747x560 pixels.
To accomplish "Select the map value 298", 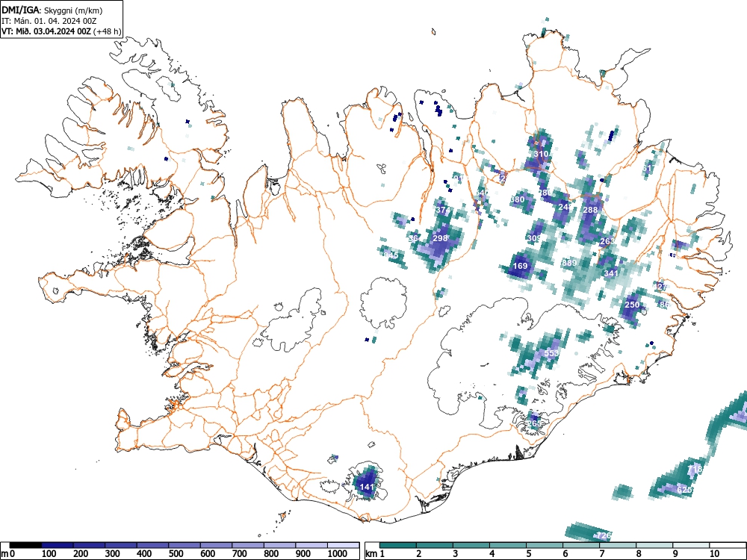I will click(440, 237).
